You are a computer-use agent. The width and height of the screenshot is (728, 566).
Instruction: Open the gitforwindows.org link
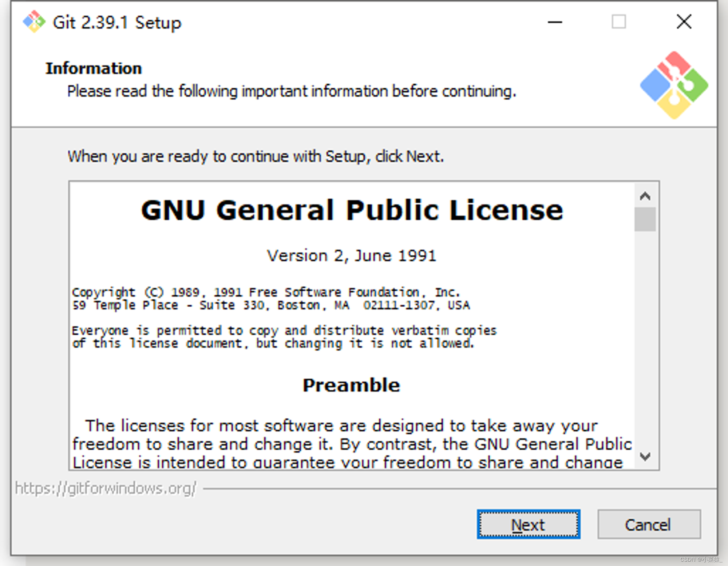106,488
